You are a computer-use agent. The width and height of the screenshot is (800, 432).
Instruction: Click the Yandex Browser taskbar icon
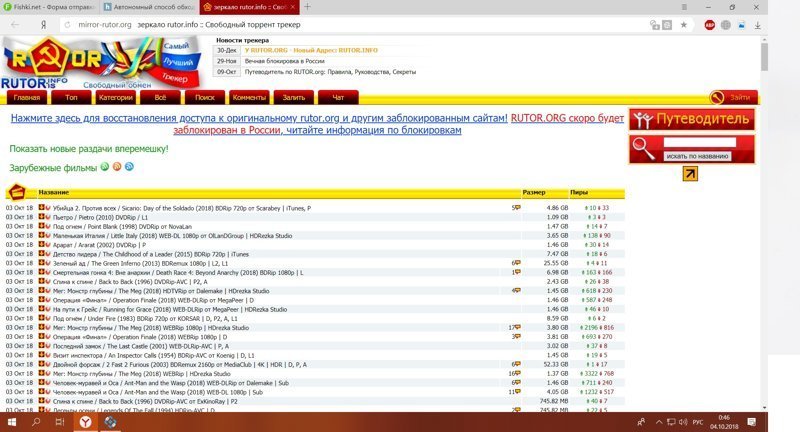85,422
